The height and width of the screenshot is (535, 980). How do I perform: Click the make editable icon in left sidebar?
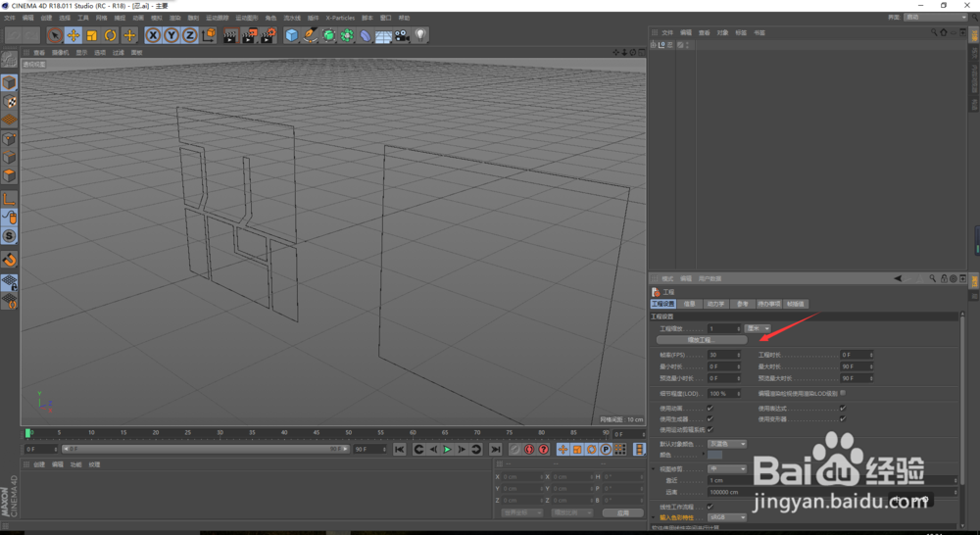[x=10, y=60]
